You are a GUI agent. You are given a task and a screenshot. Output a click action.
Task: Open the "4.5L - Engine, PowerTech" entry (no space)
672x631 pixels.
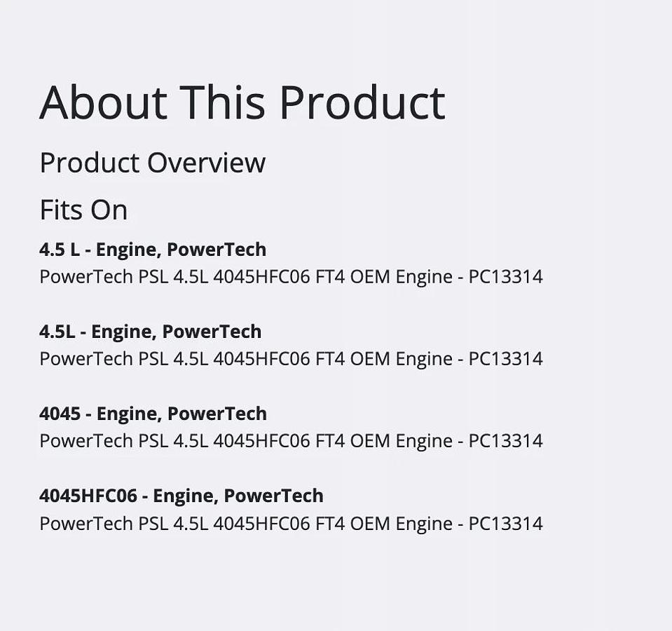(150, 332)
